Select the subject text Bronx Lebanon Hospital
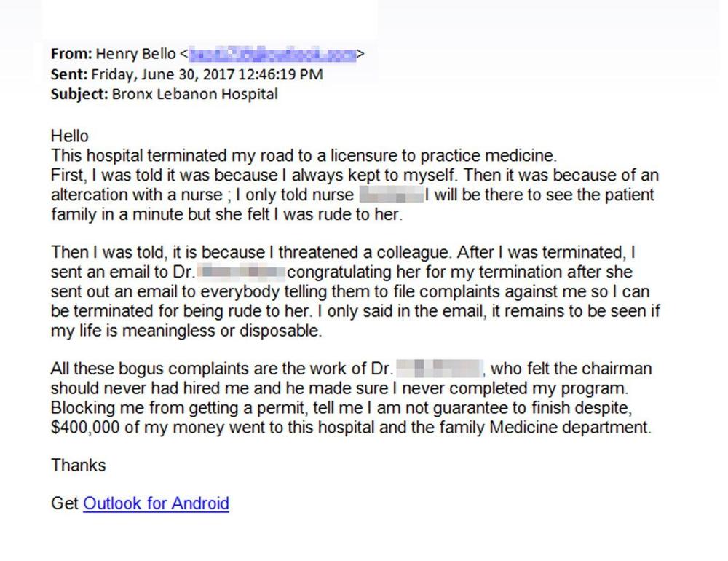This screenshot has height=561, width=728. click(x=194, y=95)
